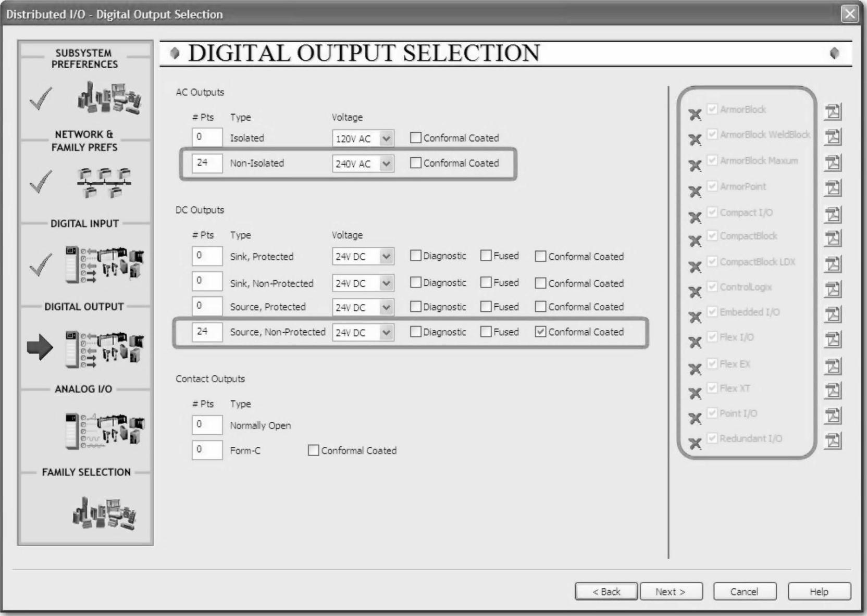This screenshot has height=616, width=867.
Task: Open ArmorPoint PDF document icon
Action: point(833,188)
